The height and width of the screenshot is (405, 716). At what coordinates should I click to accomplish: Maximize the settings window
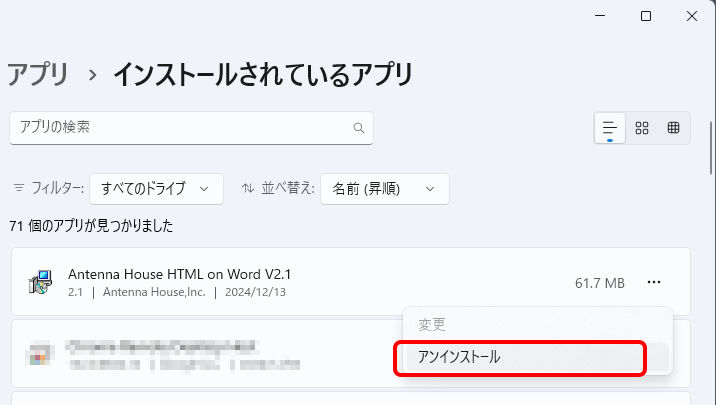646,16
